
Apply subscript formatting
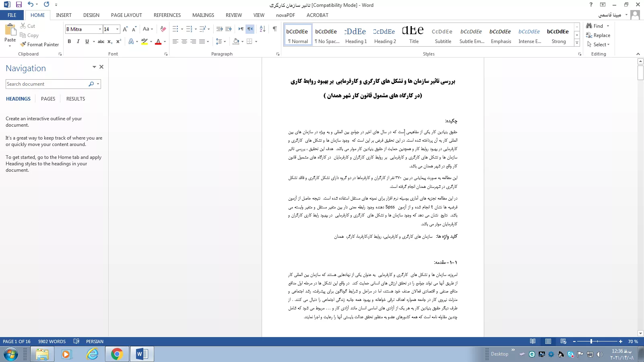click(110, 41)
